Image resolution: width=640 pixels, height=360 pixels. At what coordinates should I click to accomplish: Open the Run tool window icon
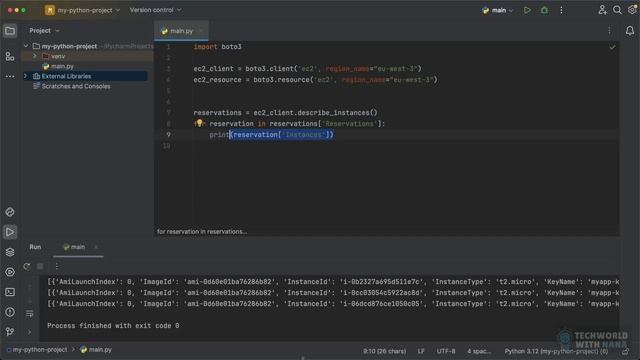(10, 232)
